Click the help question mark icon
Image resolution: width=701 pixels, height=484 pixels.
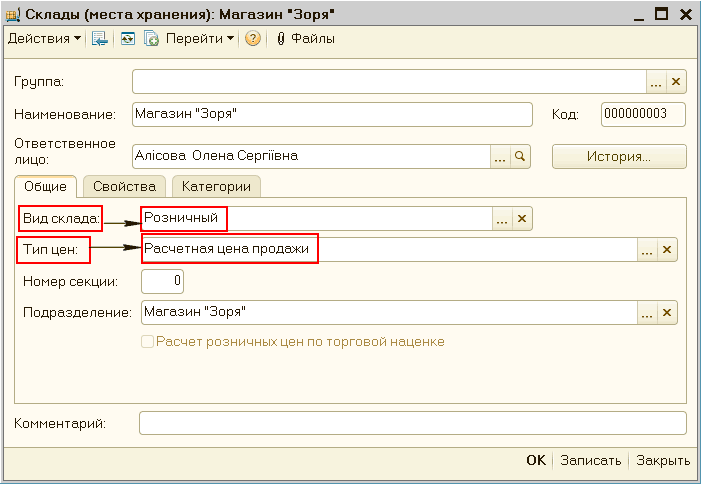pyautogui.click(x=252, y=39)
